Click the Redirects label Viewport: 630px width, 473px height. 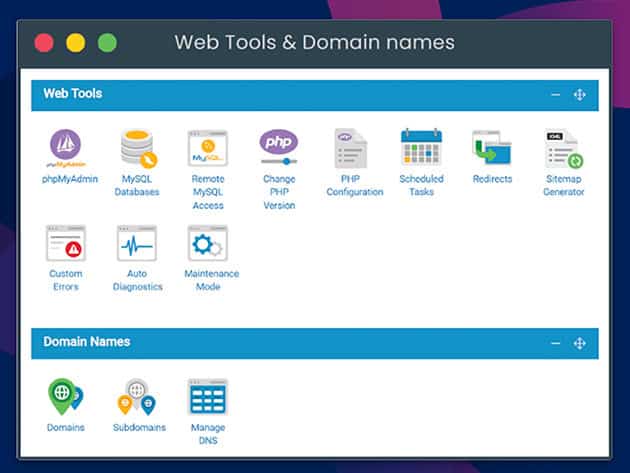(492, 179)
